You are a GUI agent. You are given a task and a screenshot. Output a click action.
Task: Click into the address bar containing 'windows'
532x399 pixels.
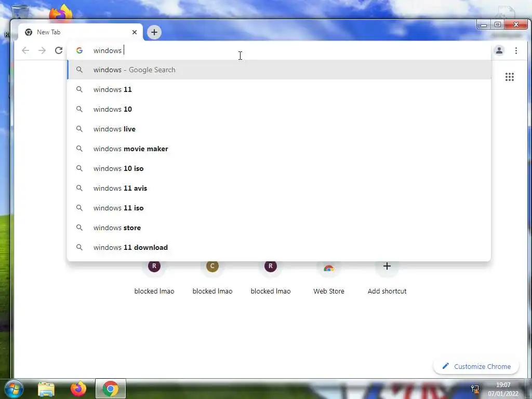(279, 50)
